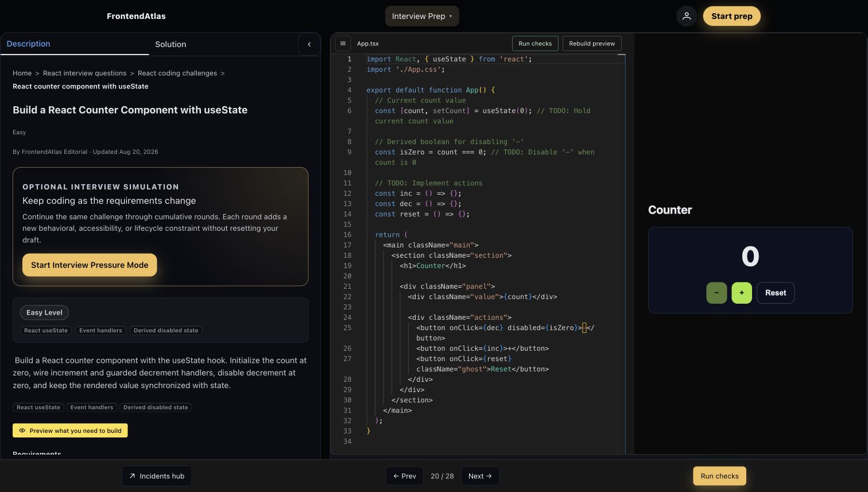The height and width of the screenshot is (492, 868).
Task: Click Rebuild preview button
Action: [x=592, y=44]
